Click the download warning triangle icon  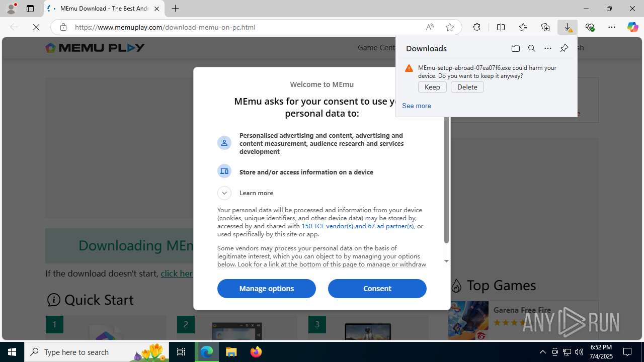point(409,68)
